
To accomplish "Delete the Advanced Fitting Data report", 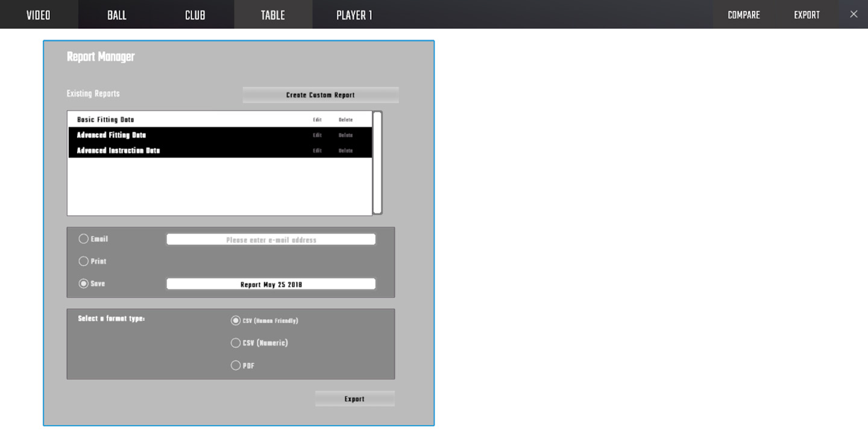I will (x=345, y=135).
